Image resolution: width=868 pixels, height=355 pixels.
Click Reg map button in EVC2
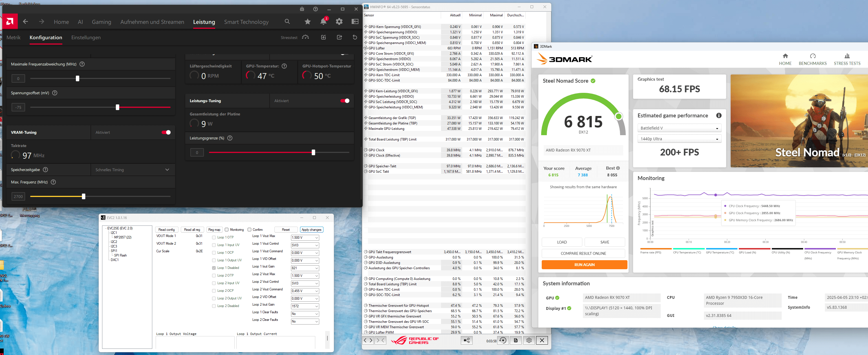[x=214, y=230]
